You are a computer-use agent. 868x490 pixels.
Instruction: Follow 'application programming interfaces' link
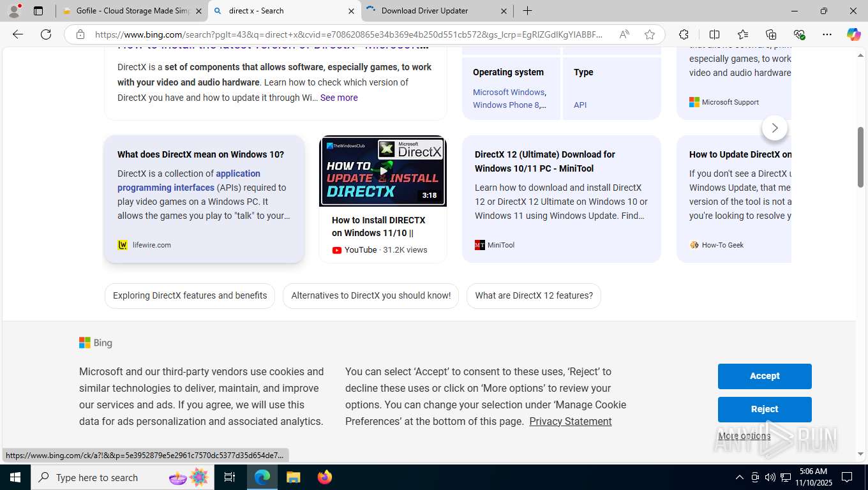click(189, 181)
